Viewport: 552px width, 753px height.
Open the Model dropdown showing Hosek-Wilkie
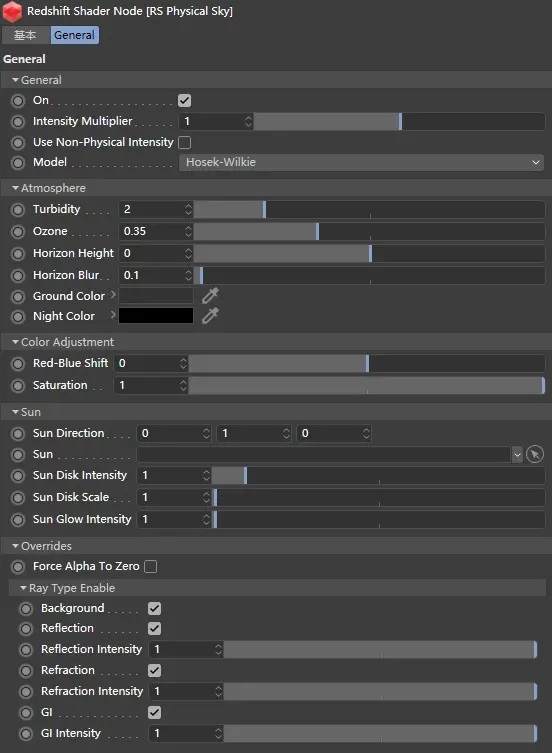[362, 162]
